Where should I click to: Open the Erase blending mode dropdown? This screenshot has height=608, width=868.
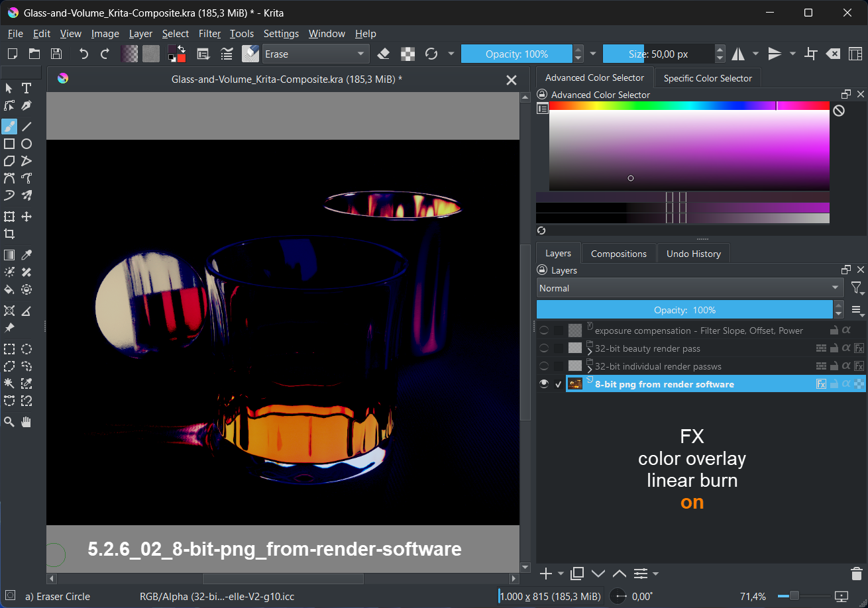[x=315, y=54]
